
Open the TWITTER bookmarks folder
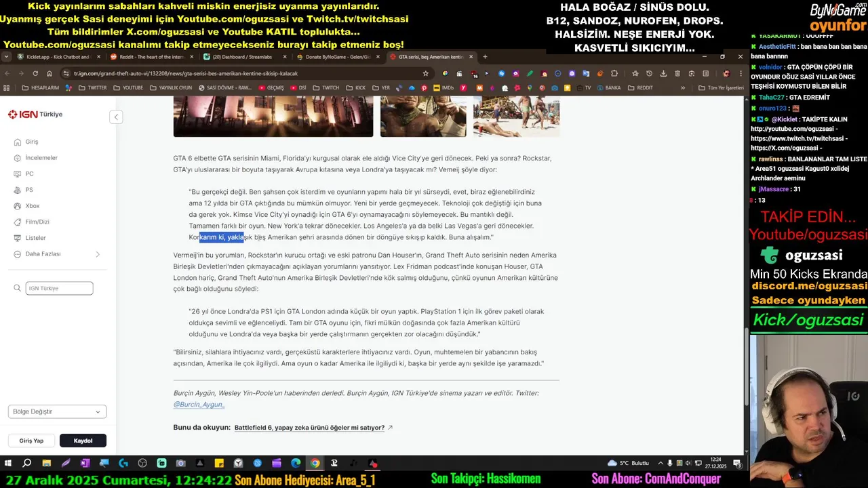coord(92,87)
